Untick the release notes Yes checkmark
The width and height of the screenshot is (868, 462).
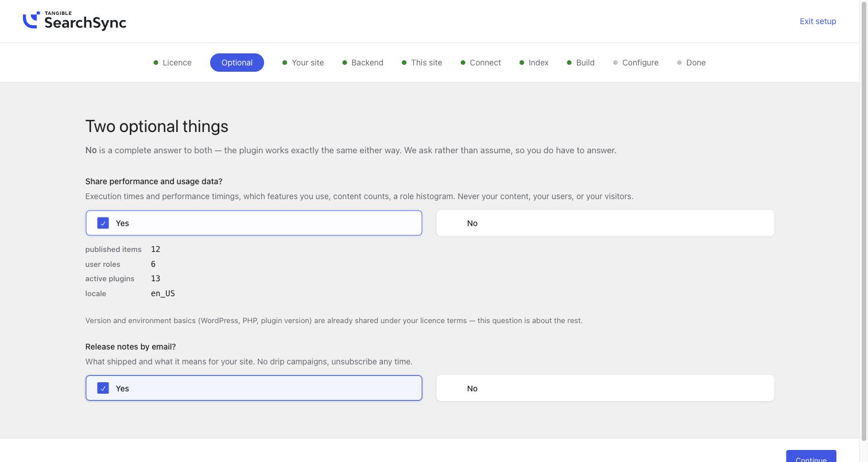tap(103, 389)
